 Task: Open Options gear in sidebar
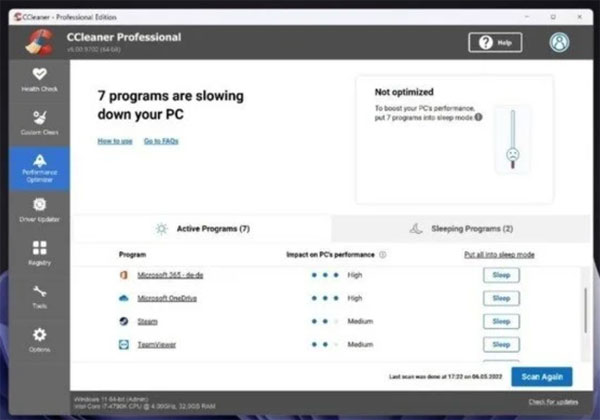coord(39,340)
